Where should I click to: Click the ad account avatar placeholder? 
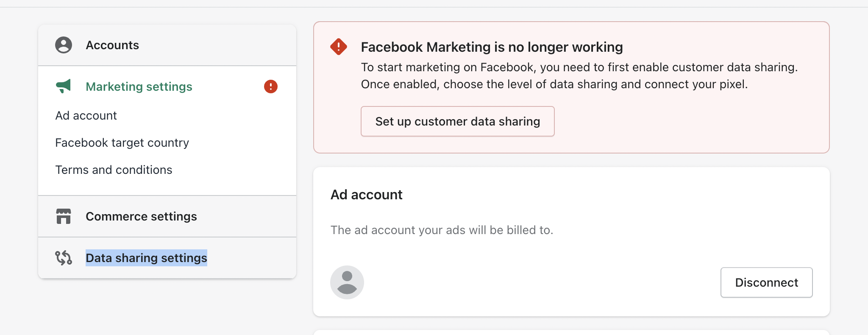[347, 282]
